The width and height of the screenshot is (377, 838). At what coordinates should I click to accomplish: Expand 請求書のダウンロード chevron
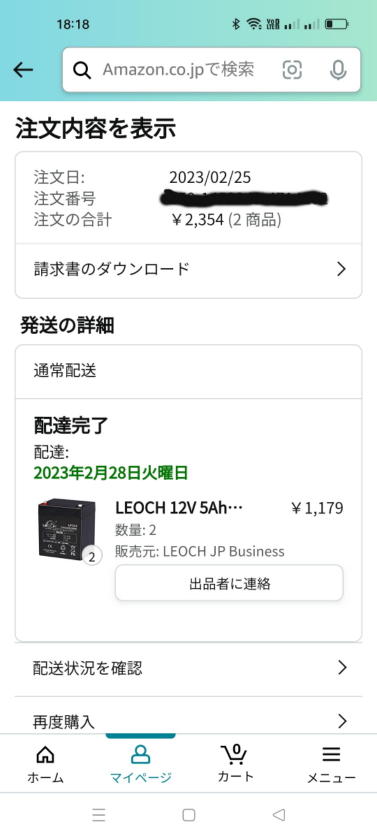point(342,269)
